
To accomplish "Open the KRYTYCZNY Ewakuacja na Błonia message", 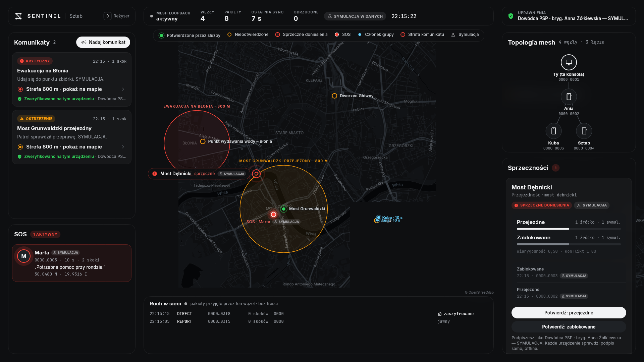I will (72, 79).
